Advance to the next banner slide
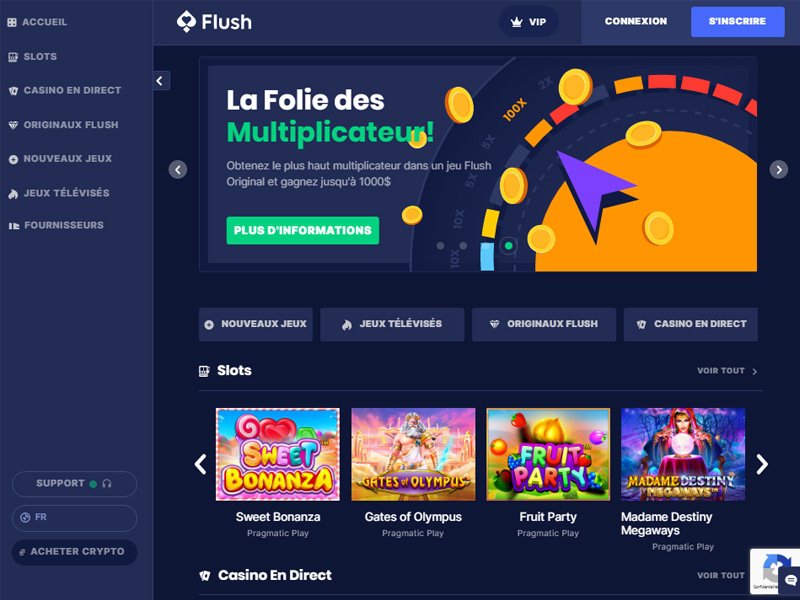Screen dimensions: 800x600 point(779,169)
